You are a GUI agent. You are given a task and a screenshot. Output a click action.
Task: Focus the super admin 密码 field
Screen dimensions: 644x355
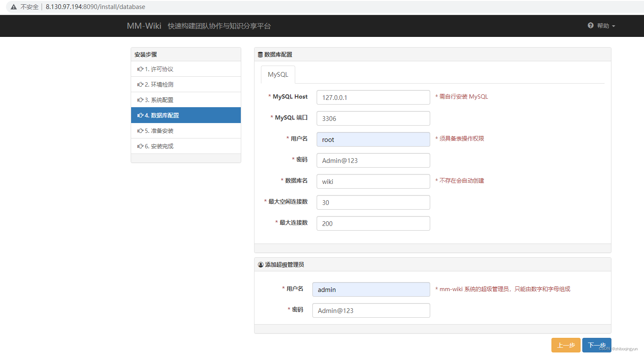point(371,310)
